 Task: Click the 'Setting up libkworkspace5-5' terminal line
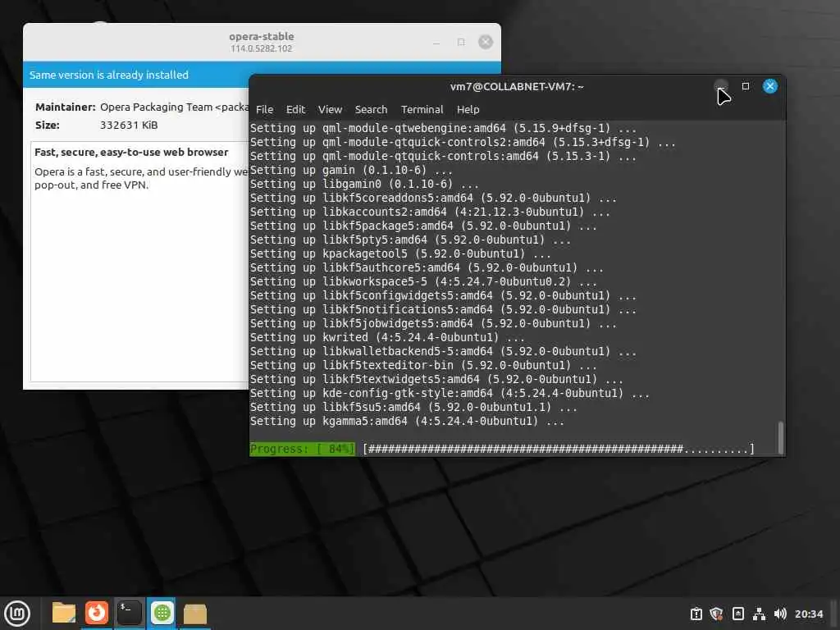click(423, 281)
